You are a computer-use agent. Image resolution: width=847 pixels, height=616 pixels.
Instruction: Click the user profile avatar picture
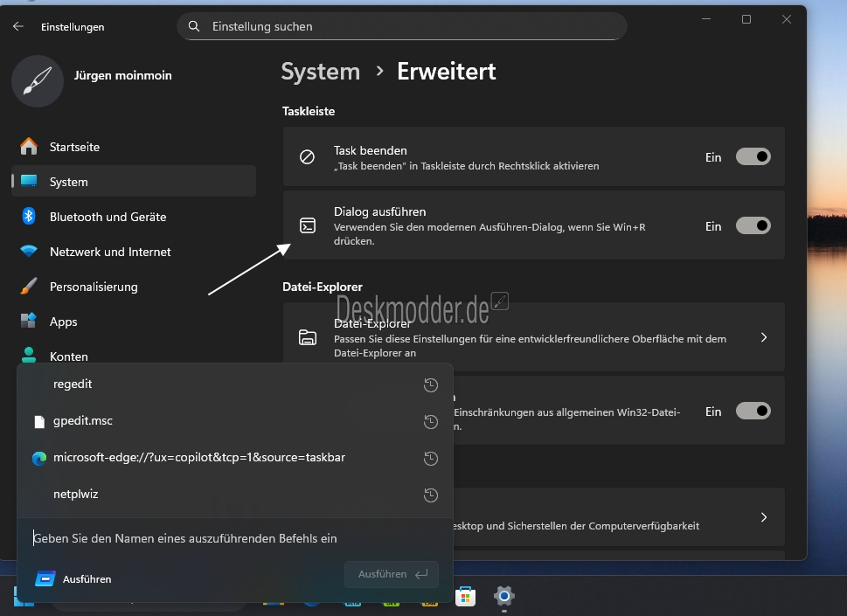[38, 81]
